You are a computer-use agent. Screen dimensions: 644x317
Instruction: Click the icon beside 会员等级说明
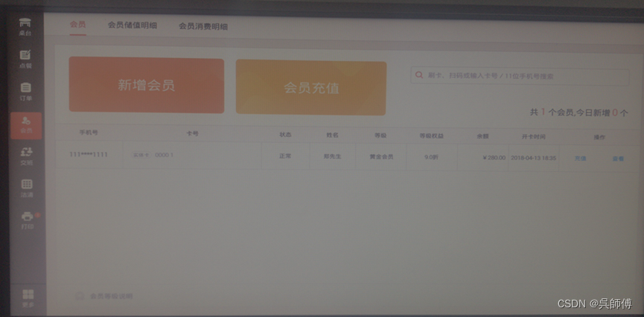point(80,296)
